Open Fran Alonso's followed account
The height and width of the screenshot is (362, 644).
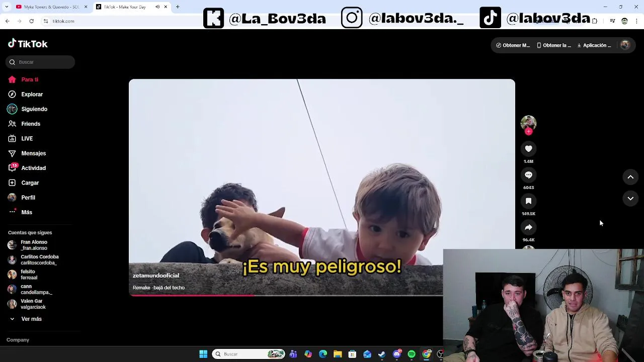point(28,245)
